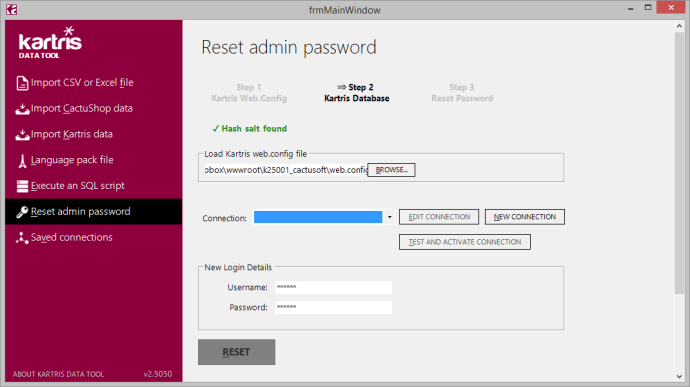The width and height of the screenshot is (690, 387).
Task: Click the vertical scrollbar thumb
Action: 679,162
